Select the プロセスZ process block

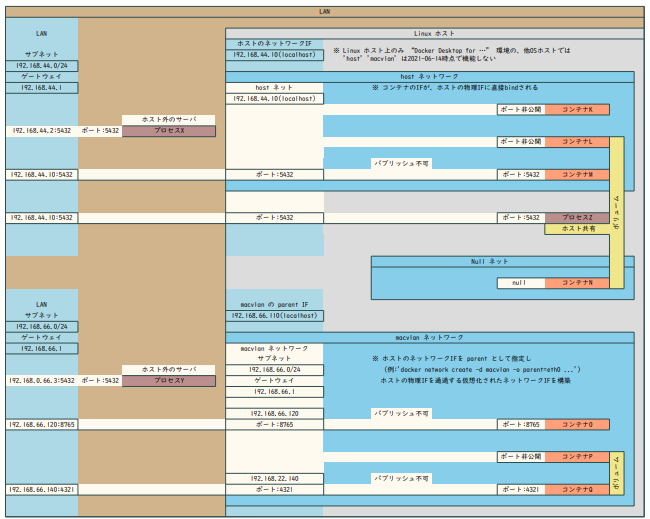point(577,217)
